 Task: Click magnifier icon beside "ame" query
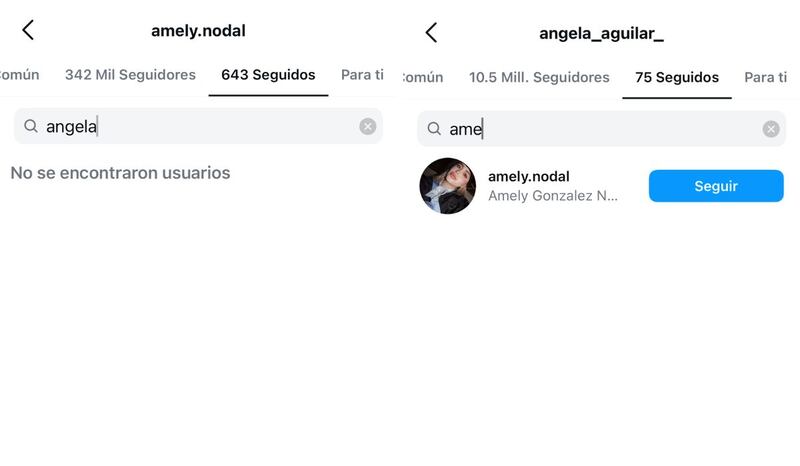click(x=434, y=129)
